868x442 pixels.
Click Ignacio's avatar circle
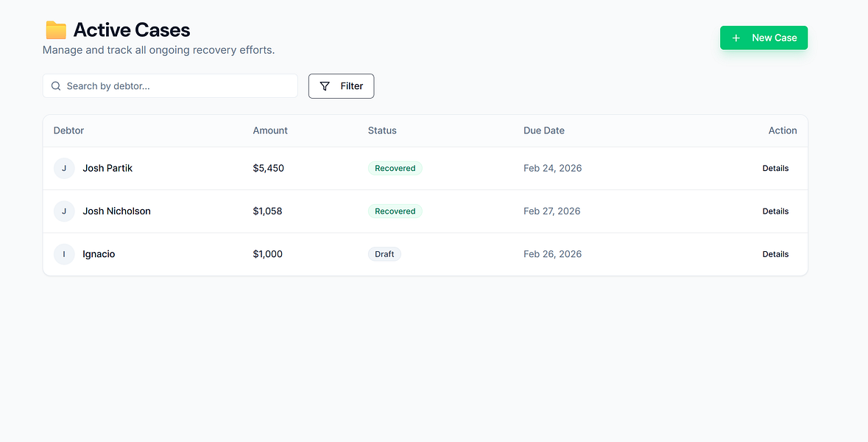[x=64, y=254]
